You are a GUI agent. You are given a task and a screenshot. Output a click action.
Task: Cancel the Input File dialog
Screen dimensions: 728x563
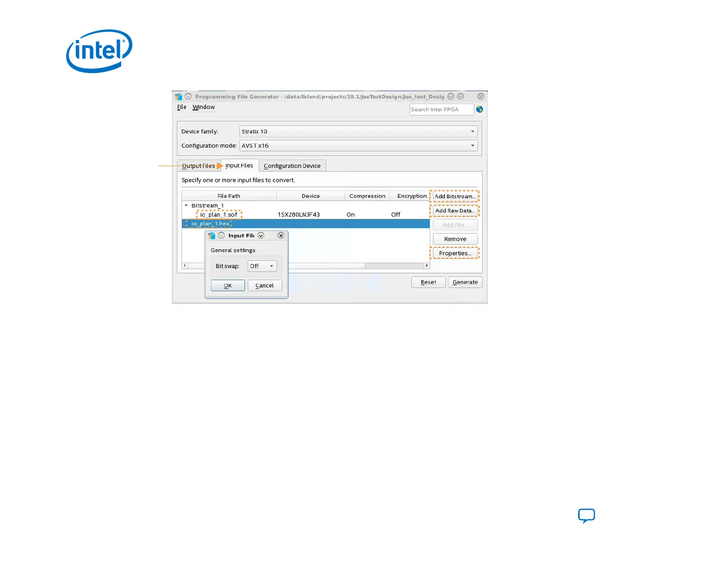click(265, 286)
